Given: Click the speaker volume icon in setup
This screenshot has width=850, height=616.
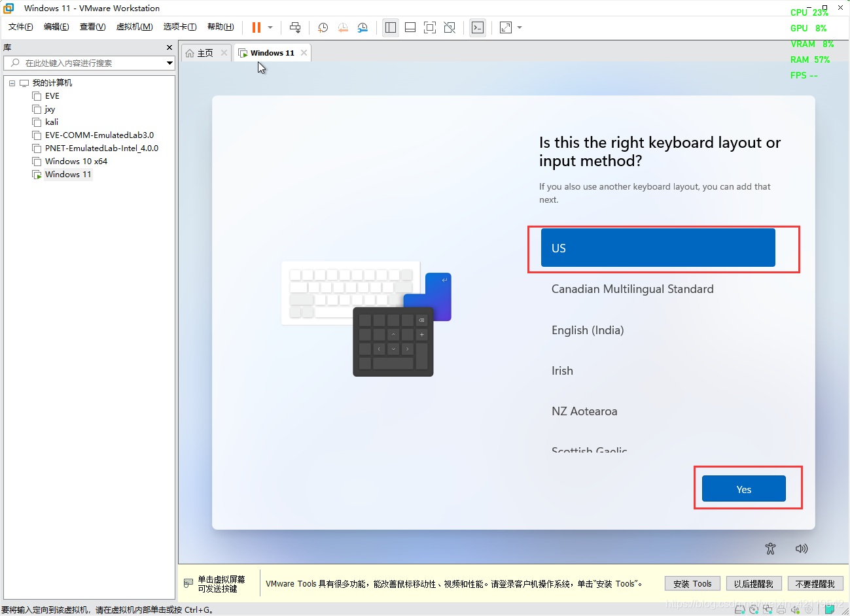Looking at the screenshot, I should [x=802, y=549].
